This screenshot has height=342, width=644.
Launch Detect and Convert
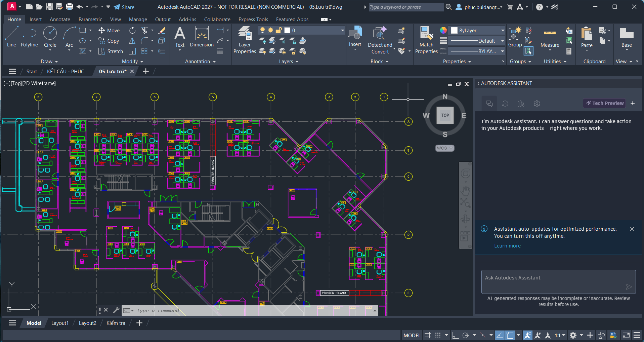380,40
